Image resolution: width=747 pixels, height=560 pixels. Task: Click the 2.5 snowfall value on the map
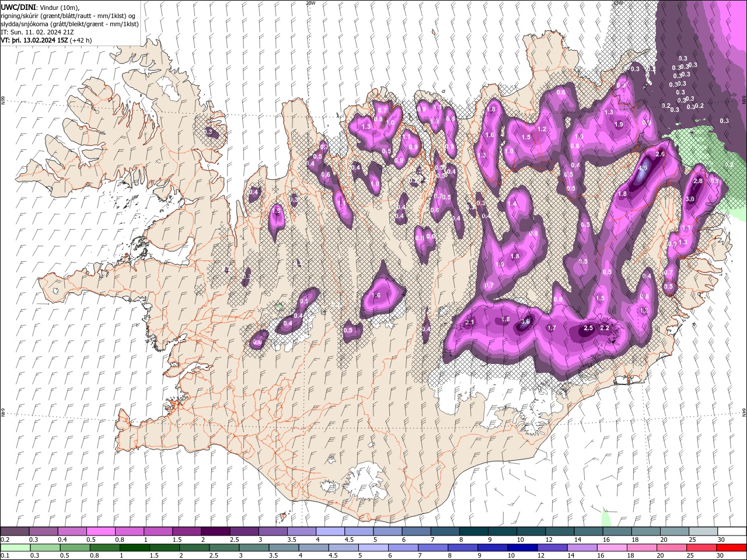[588, 328]
